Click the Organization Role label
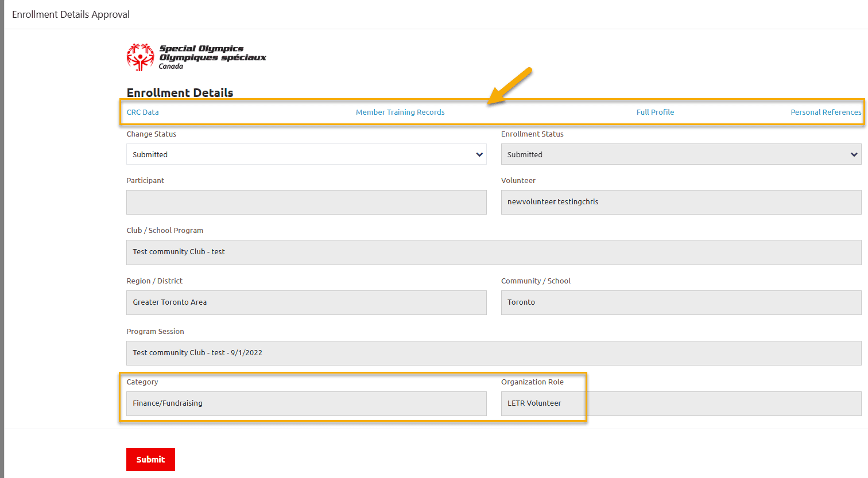Viewport: 868px width, 478px height. click(x=532, y=382)
